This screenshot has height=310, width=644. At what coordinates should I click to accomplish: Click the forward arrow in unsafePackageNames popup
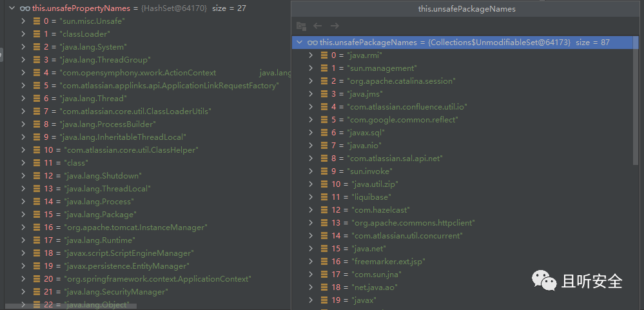335,26
